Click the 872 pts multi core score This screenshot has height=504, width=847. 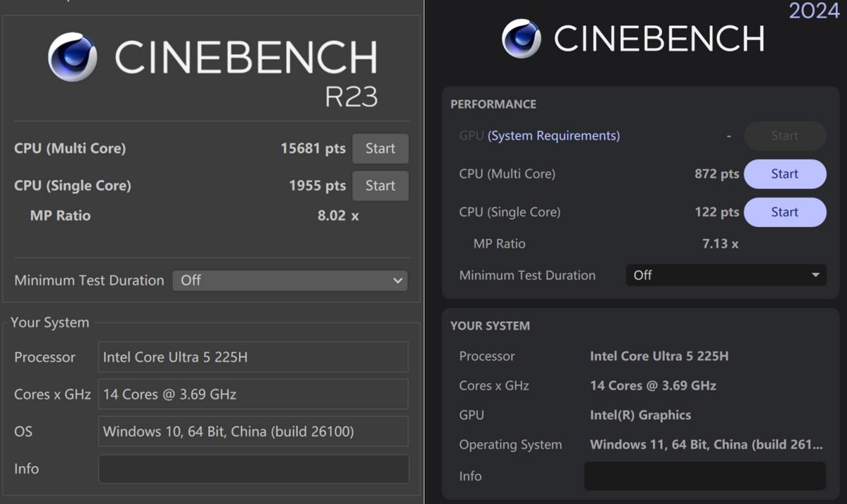(x=716, y=174)
